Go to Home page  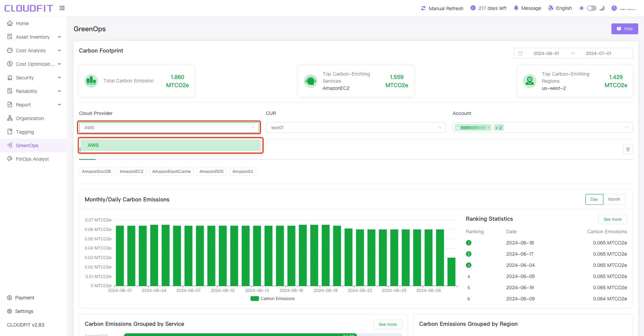pos(33,23)
